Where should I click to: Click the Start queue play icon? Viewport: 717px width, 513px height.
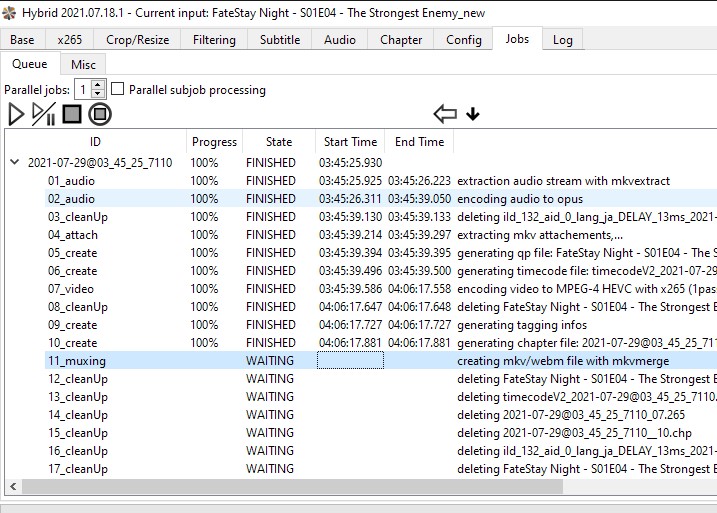[15, 114]
